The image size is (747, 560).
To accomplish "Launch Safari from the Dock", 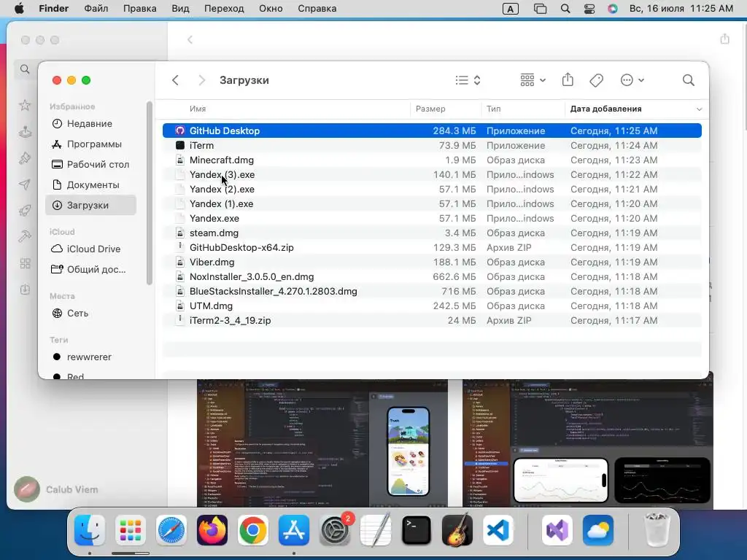I will tap(171, 530).
